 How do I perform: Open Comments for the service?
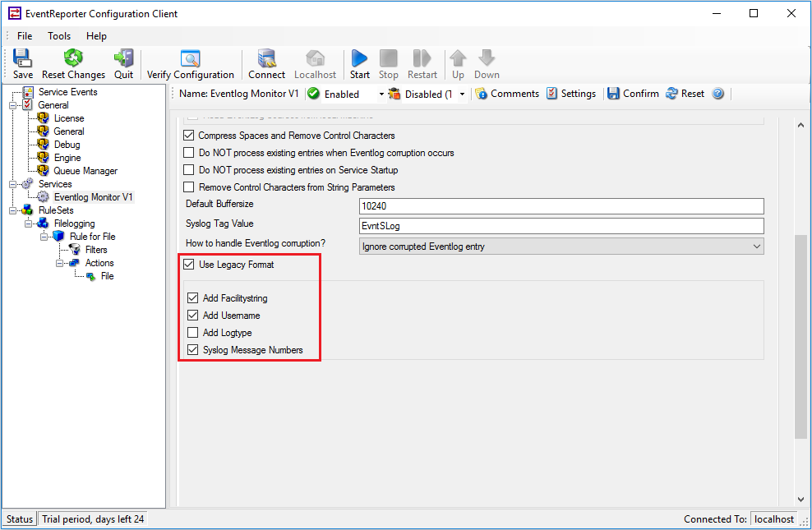(508, 94)
